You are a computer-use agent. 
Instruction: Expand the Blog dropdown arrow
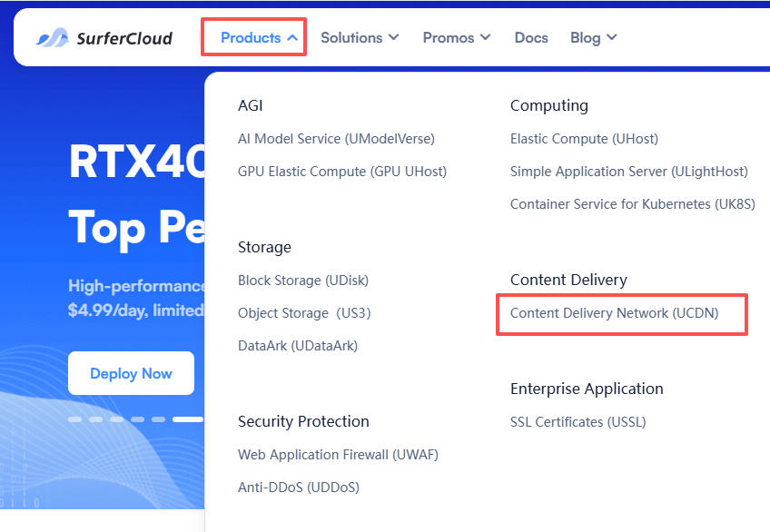611,38
